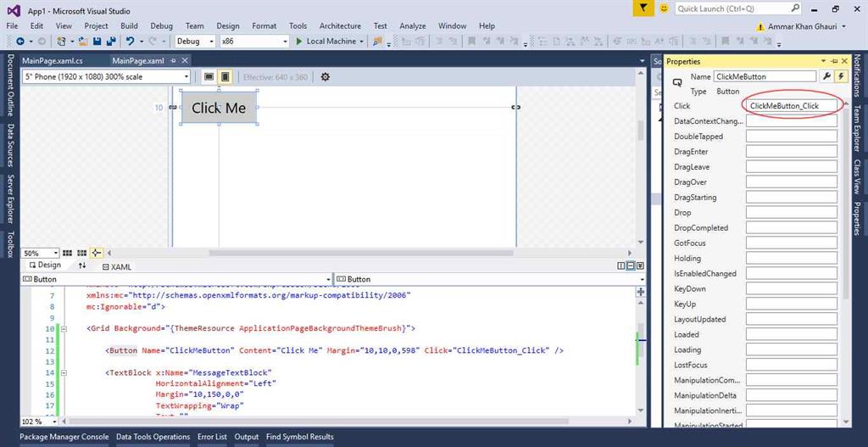The image size is (868, 447).
Task: Switch to the MainPage.xaml.cs tab
Action: tap(53, 61)
